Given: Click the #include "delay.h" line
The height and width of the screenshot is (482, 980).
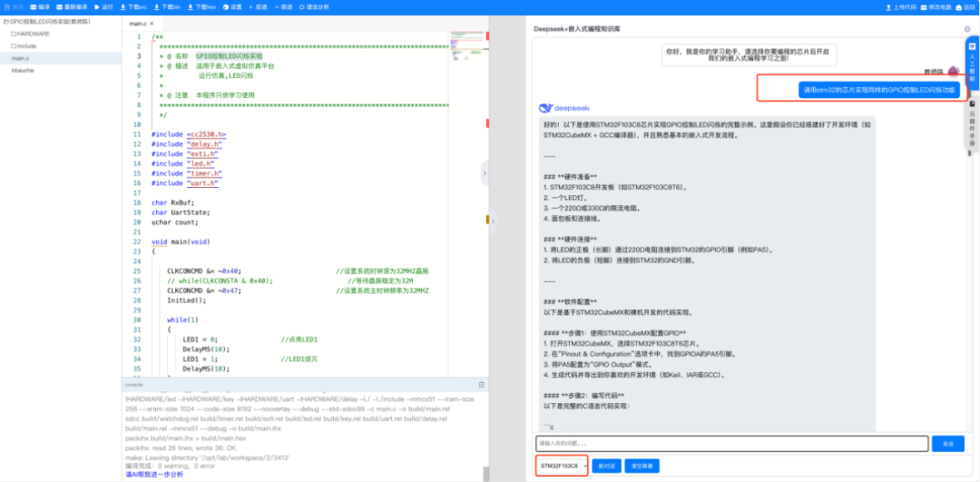Looking at the screenshot, I should tap(187, 143).
